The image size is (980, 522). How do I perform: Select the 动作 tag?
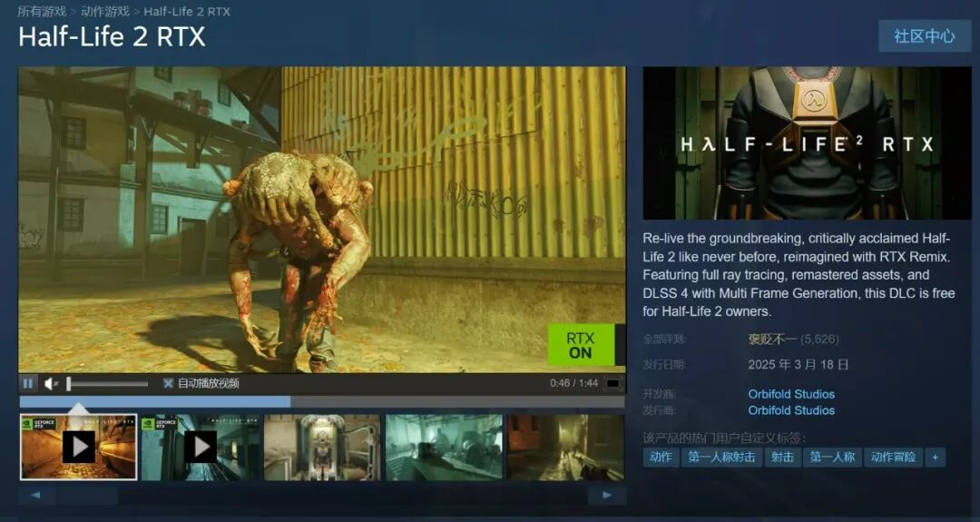click(661, 457)
